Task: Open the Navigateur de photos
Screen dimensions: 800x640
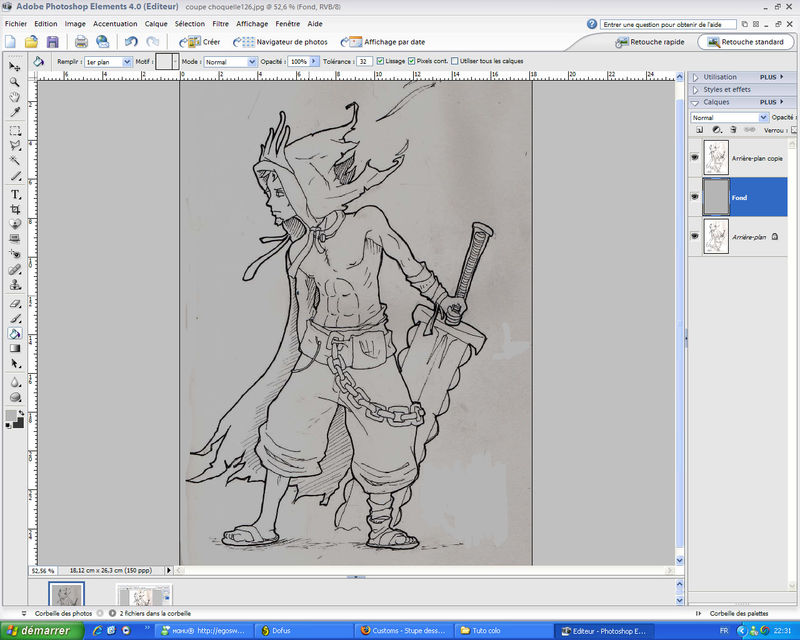Action: (x=280, y=42)
